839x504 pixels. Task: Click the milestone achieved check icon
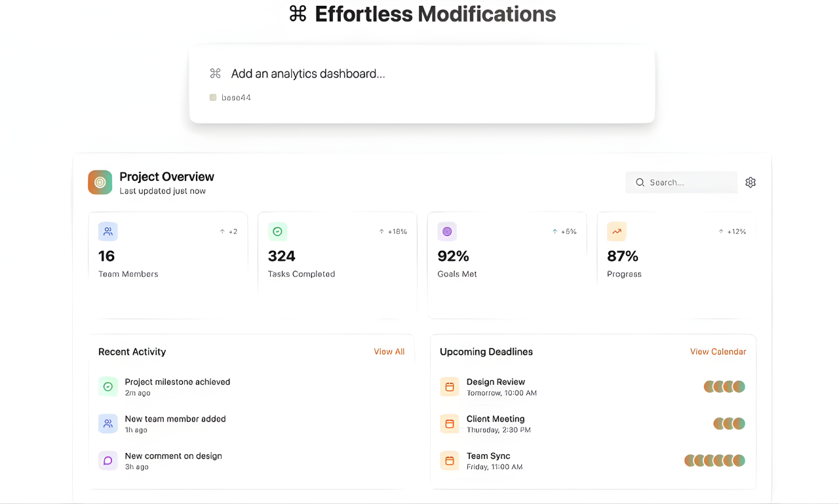[x=108, y=386]
